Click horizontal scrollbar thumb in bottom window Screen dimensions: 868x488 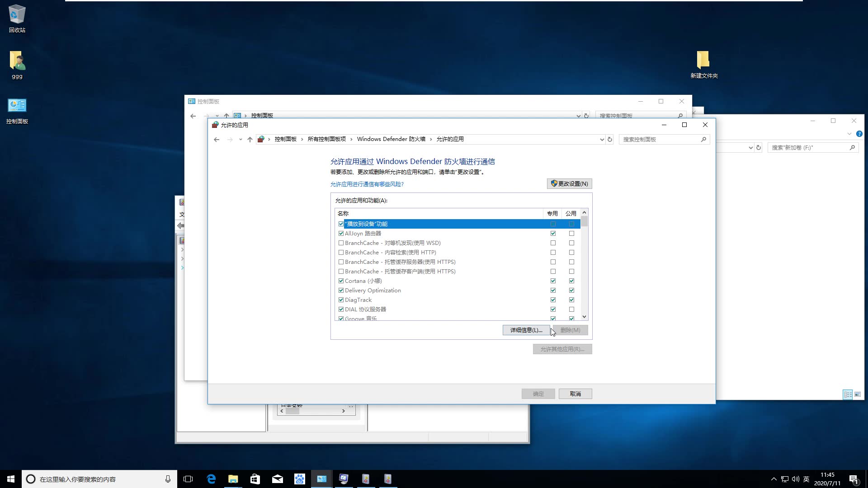292,411
